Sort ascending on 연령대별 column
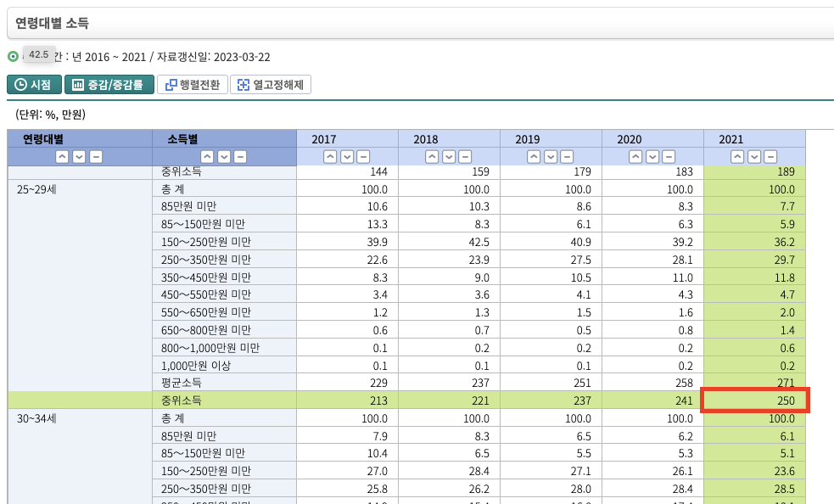Screen dimensions: 834x504 (62, 156)
